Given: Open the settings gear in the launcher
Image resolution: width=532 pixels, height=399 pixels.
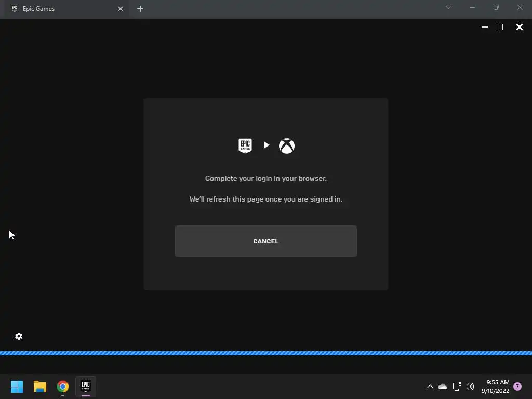Looking at the screenshot, I should (x=19, y=336).
